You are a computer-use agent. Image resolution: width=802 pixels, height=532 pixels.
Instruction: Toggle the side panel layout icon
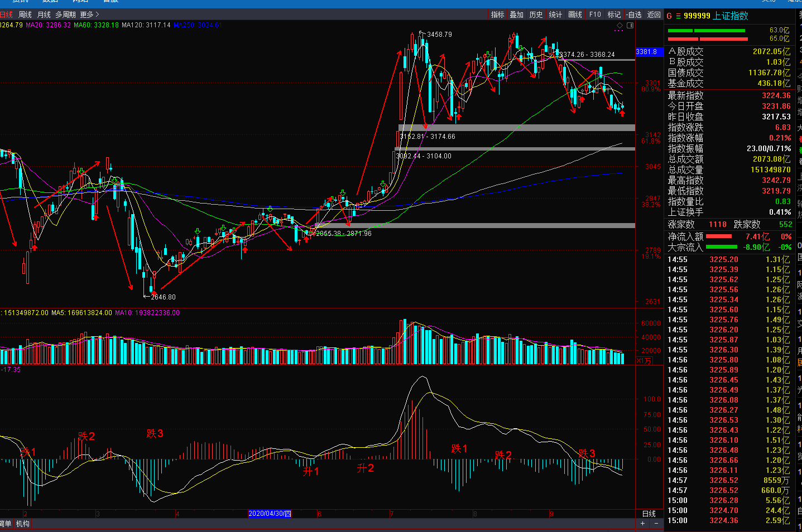pyautogui.click(x=630, y=25)
